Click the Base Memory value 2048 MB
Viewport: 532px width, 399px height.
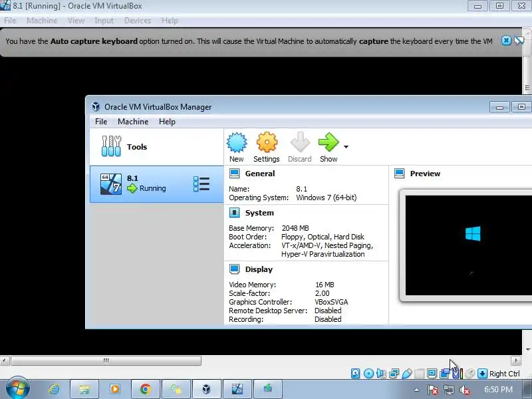click(295, 228)
